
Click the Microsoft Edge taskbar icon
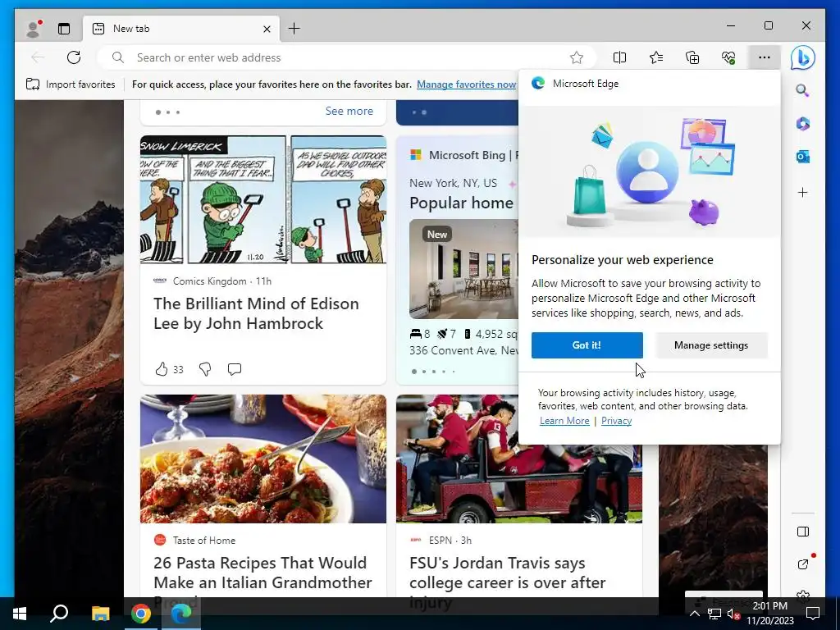click(181, 614)
